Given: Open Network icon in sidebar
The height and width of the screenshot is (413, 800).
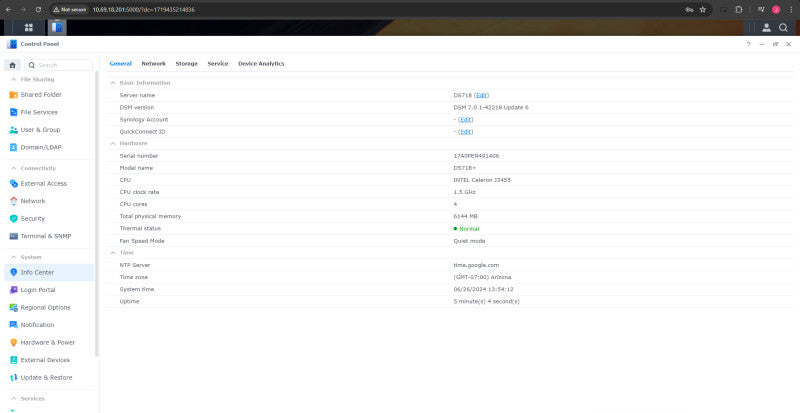Looking at the screenshot, I should pyautogui.click(x=14, y=201).
